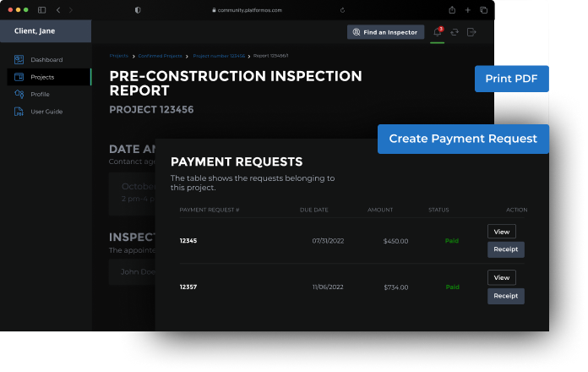
Task: Select User Guide in sidebar menu
Action: [x=46, y=112]
